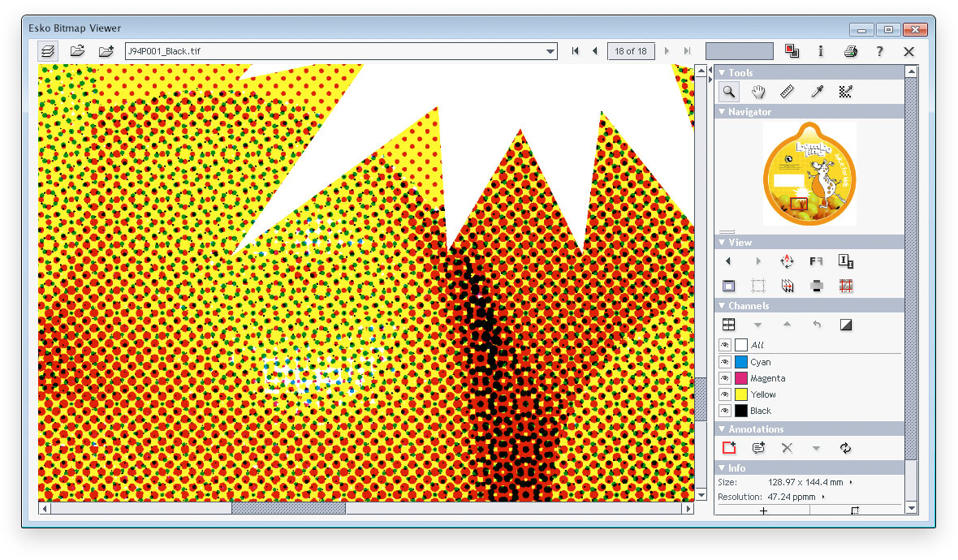Toggle visibility of the Magenta channel
958x560 pixels.
tap(725, 378)
